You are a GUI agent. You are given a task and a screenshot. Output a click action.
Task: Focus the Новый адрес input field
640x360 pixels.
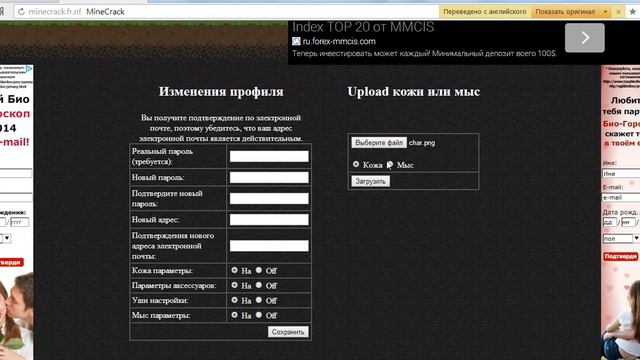269,220
